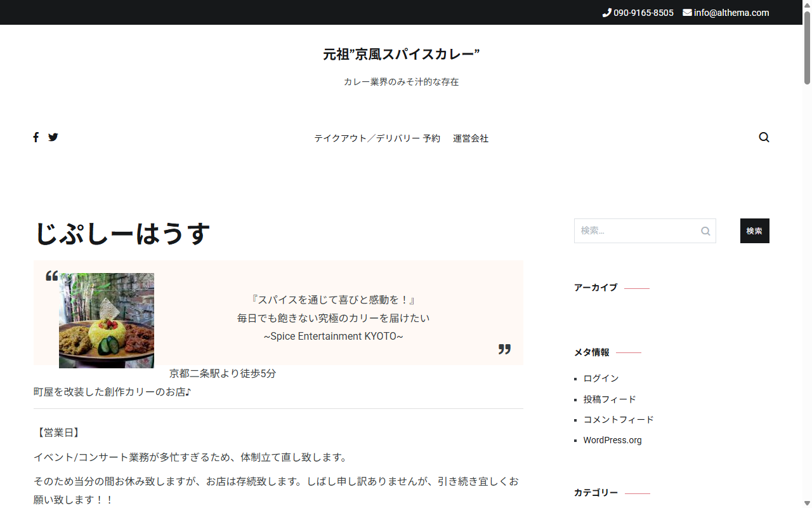812x508 pixels.
Task: Click the カテゴリー sidebar heading
Action: pyautogui.click(x=596, y=493)
